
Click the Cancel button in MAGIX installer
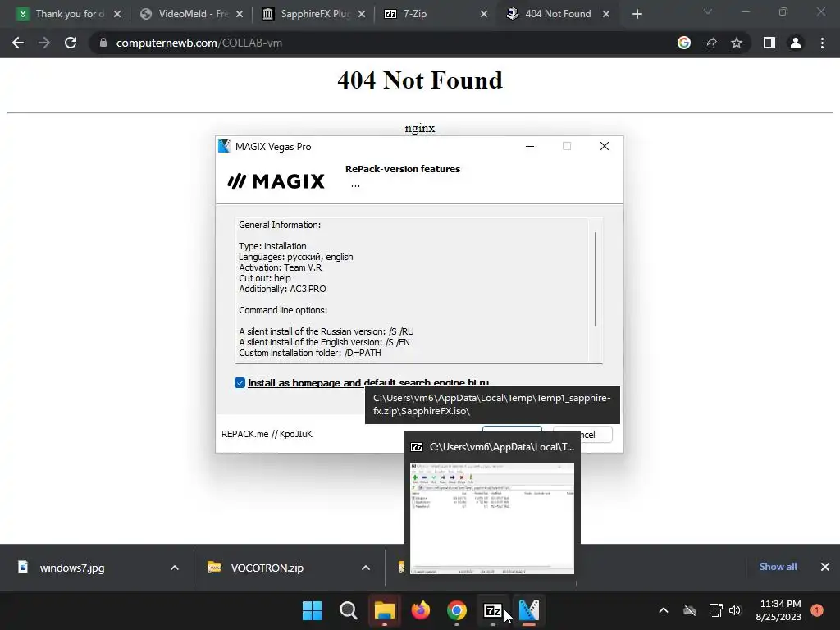click(x=596, y=435)
